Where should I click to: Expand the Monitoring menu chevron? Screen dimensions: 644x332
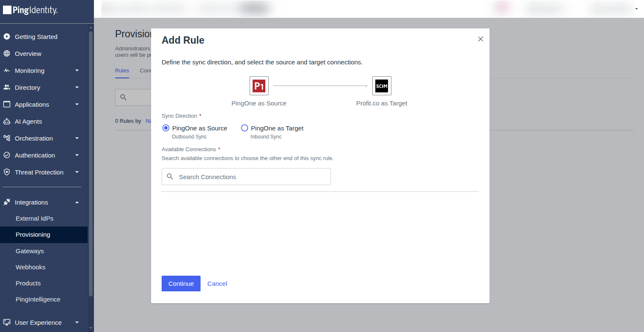77,71
